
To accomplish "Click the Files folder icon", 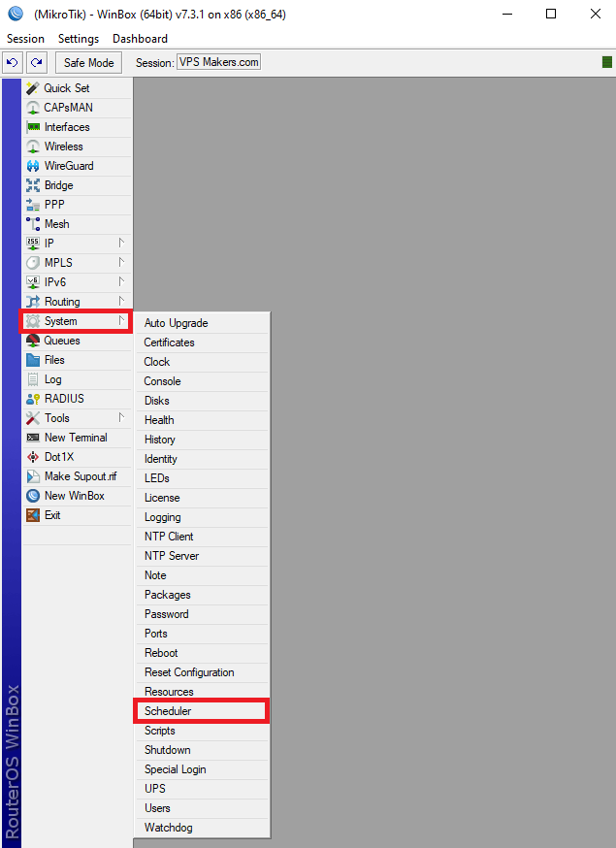I will tap(33, 360).
